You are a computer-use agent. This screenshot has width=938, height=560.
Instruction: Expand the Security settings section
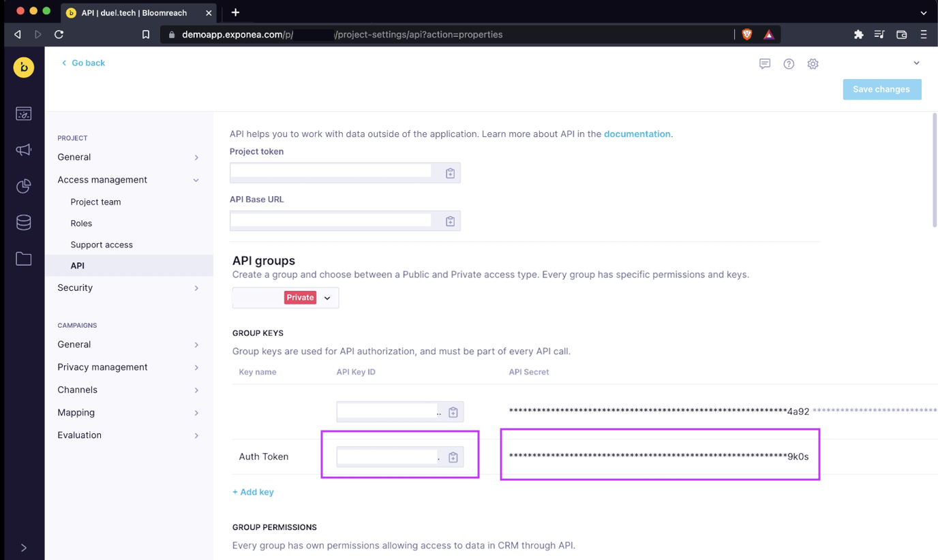pos(196,288)
